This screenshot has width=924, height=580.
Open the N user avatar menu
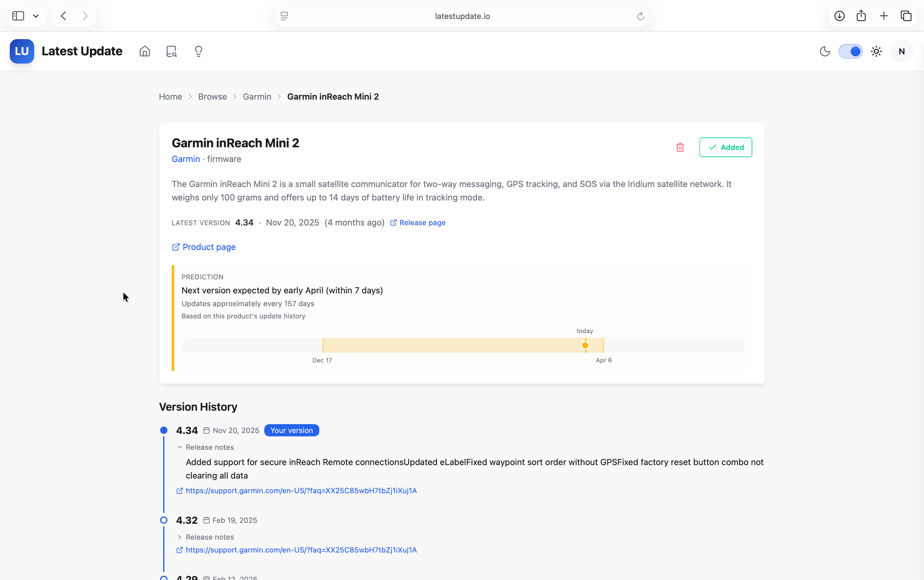(902, 51)
